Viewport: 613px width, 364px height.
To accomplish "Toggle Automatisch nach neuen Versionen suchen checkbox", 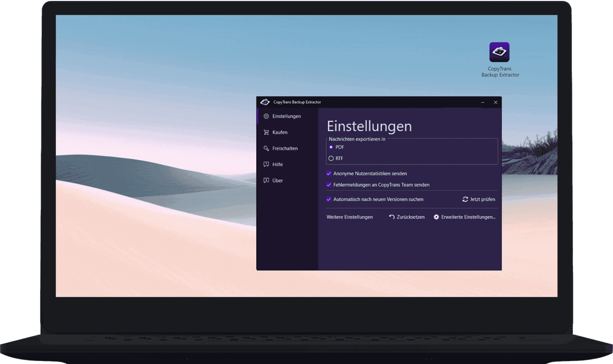I will pyautogui.click(x=329, y=199).
